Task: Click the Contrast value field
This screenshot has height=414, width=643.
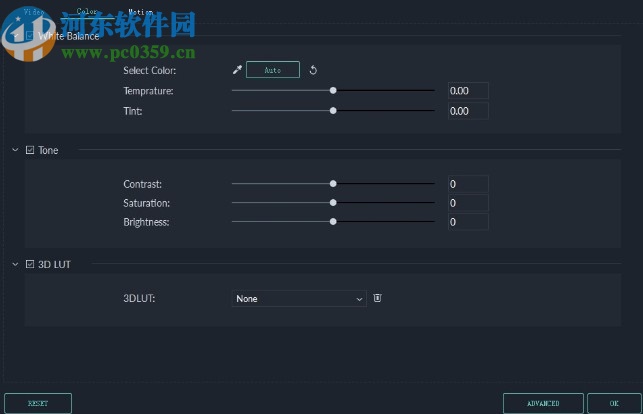Action: click(x=468, y=184)
